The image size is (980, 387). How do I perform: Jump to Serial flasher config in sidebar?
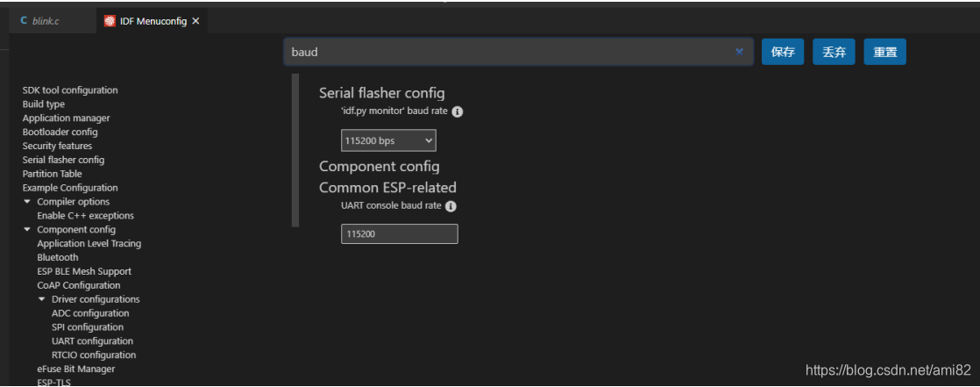point(64,160)
